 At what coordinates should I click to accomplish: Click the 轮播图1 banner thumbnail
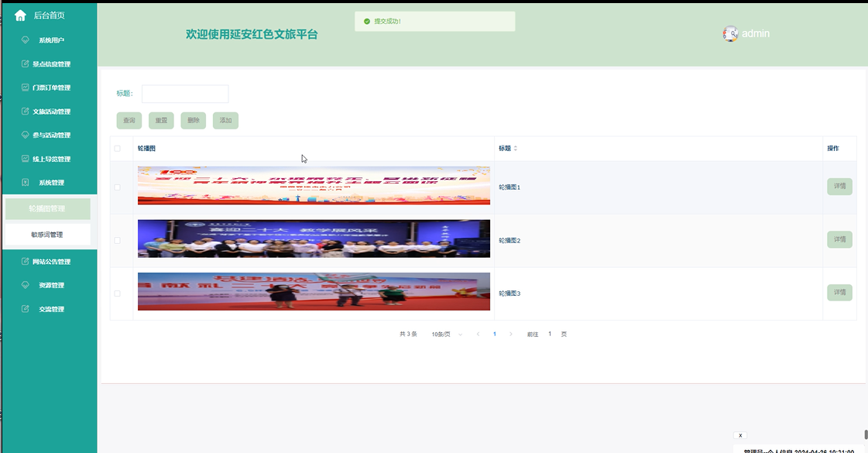[314, 186]
